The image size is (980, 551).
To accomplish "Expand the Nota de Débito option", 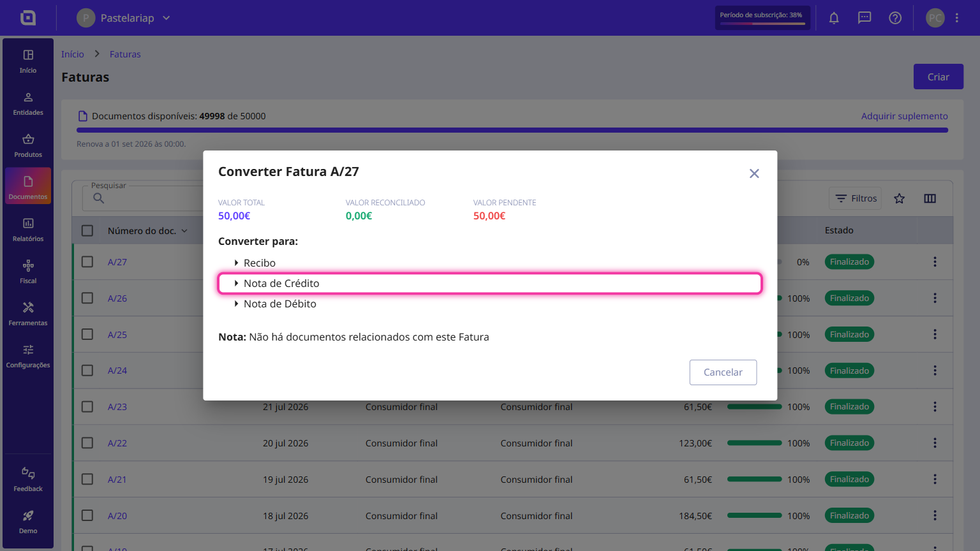I will [490, 304].
